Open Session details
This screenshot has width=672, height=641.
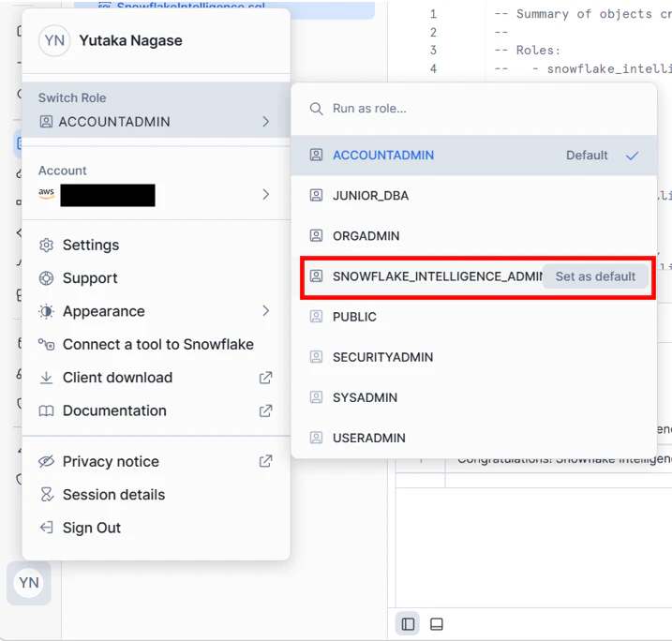[x=156, y=495]
